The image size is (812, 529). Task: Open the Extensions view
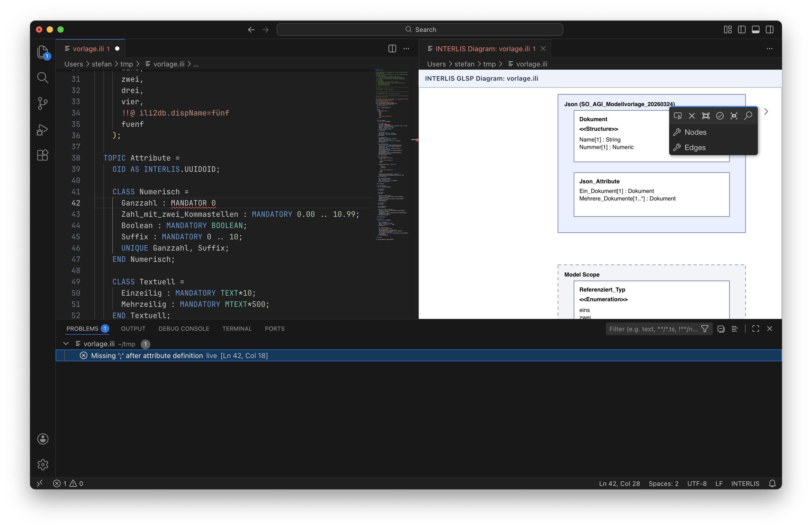[43, 155]
